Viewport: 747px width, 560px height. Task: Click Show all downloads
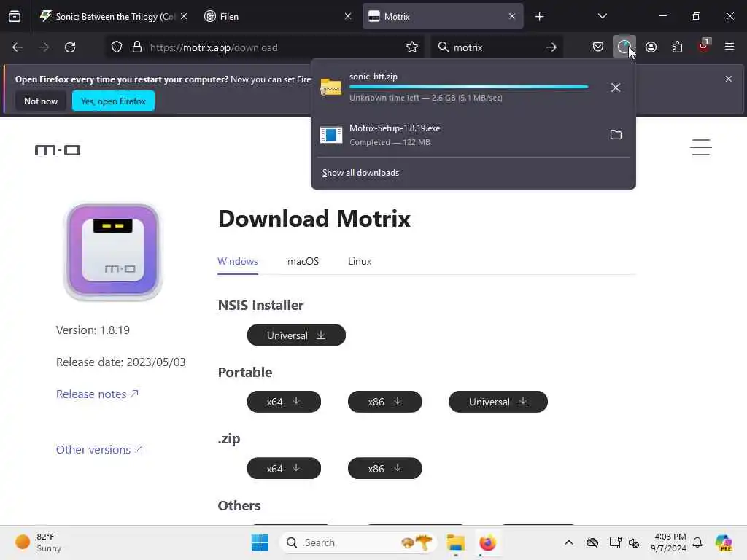point(360,172)
